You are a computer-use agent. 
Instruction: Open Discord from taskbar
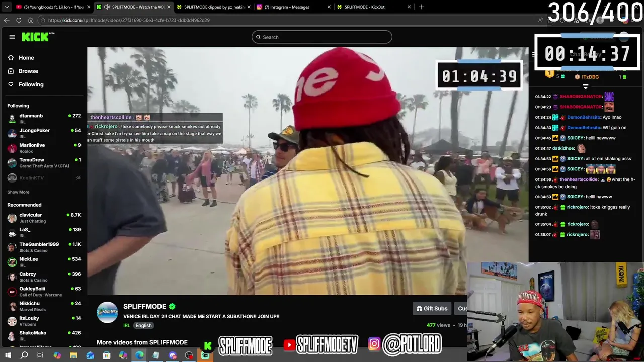pos(173,355)
